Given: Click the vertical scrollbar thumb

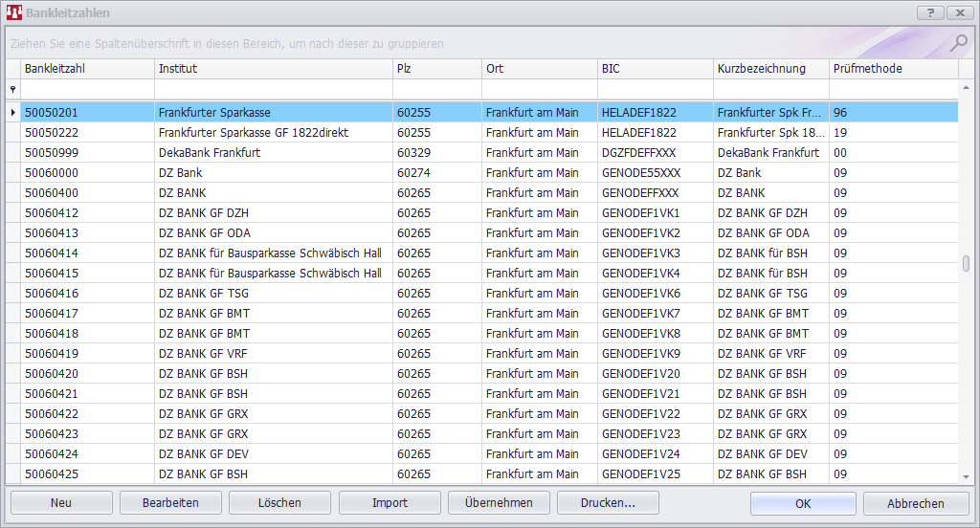Looking at the screenshot, I should point(966,263).
